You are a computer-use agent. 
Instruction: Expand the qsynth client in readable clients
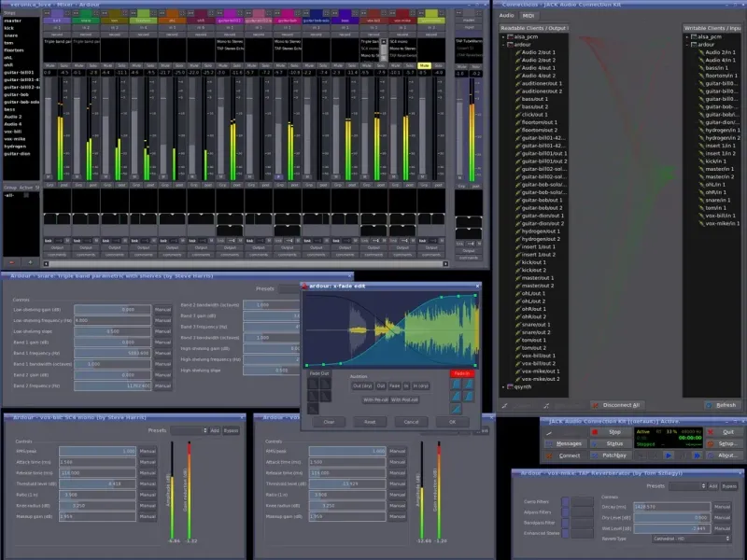[x=504, y=386]
